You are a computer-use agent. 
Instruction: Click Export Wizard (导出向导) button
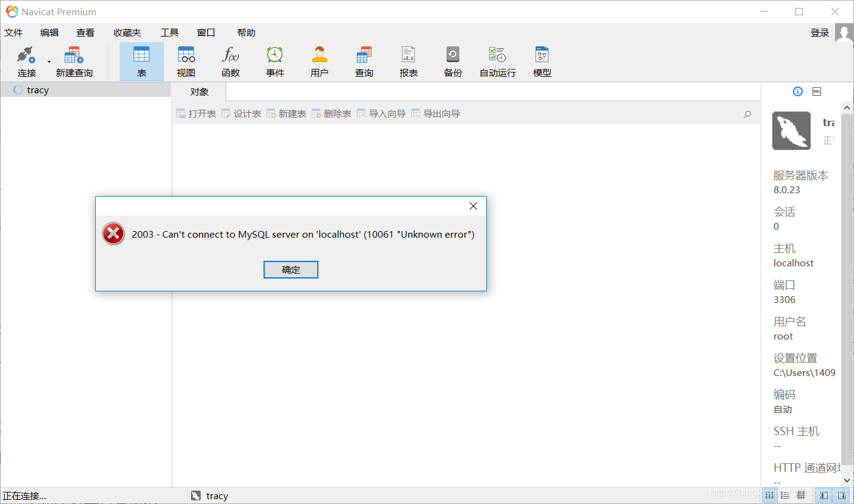[436, 113]
